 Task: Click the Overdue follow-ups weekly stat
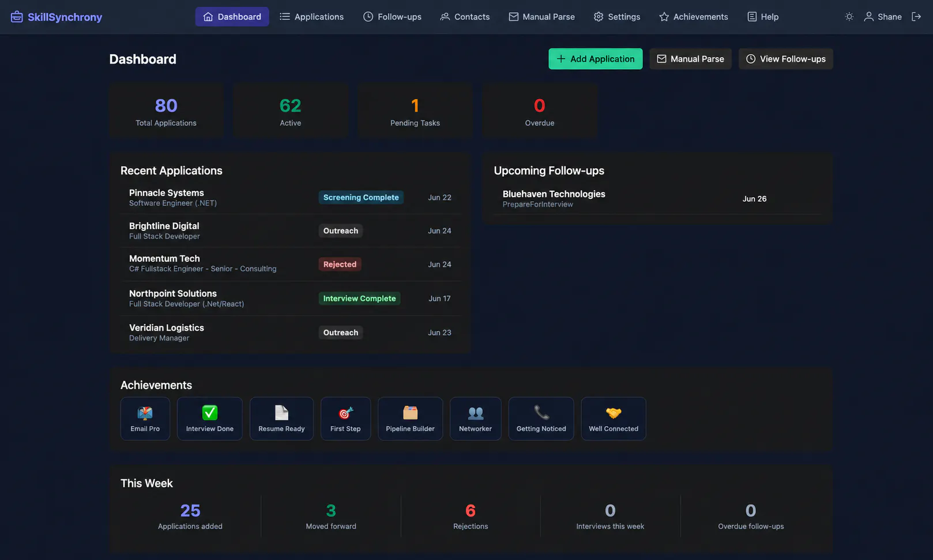tap(751, 516)
